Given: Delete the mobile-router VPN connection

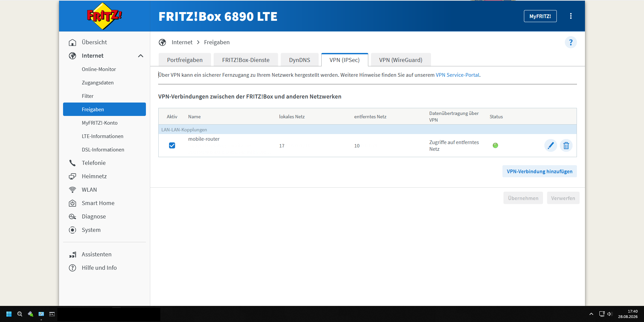Looking at the screenshot, I should (x=566, y=145).
